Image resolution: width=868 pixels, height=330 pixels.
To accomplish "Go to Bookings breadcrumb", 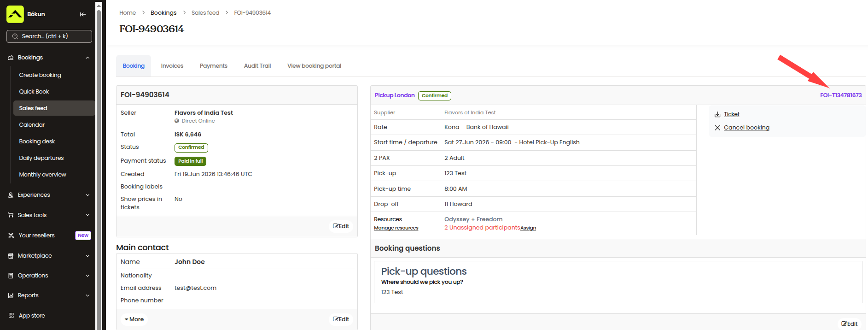I will click(163, 13).
